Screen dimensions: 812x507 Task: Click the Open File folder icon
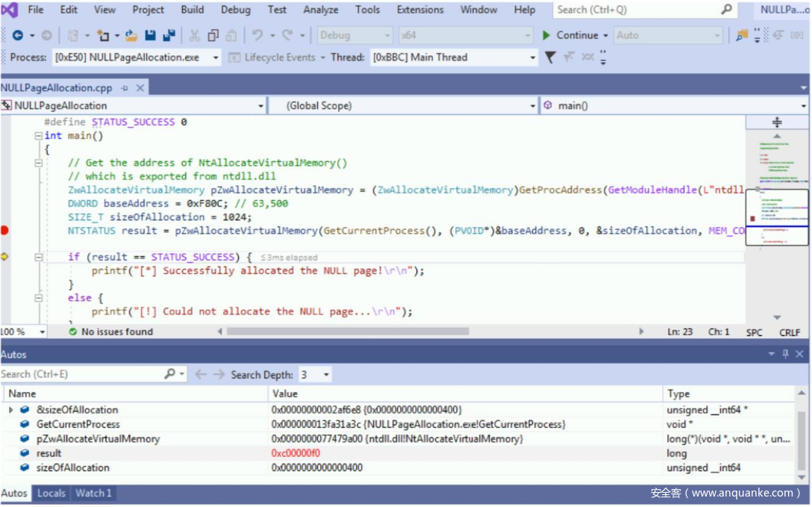pyautogui.click(x=131, y=35)
